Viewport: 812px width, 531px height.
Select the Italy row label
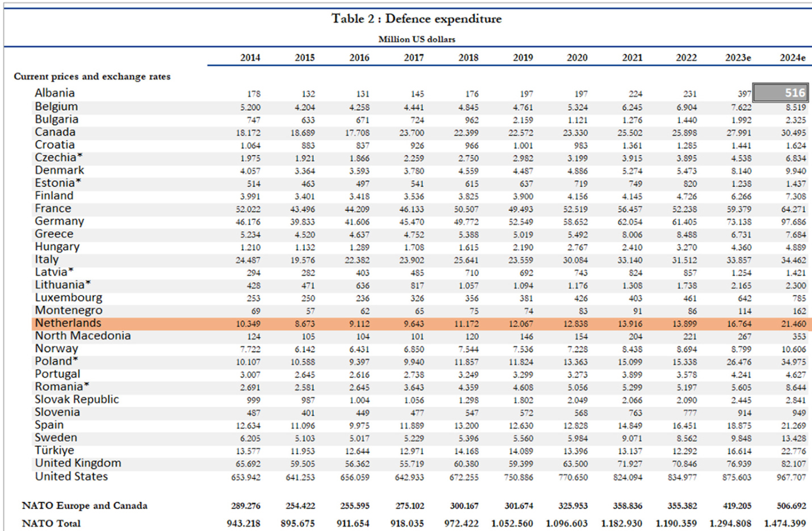[47, 260]
